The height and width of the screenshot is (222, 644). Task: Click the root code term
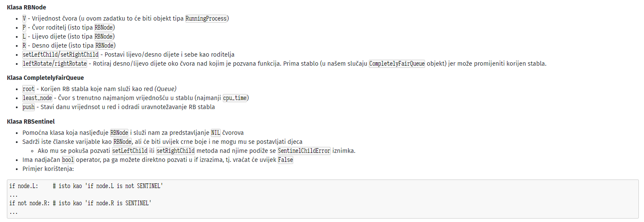tap(28, 89)
